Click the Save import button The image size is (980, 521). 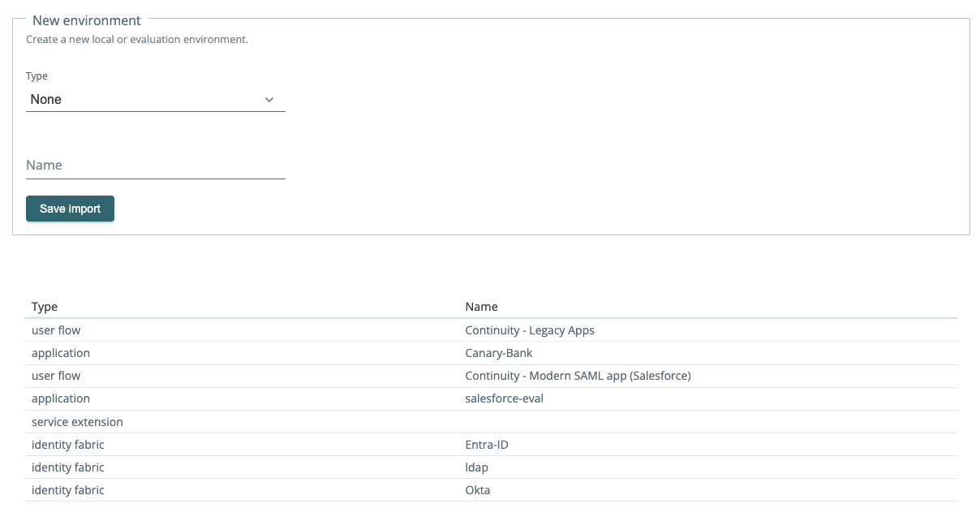click(x=70, y=209)
